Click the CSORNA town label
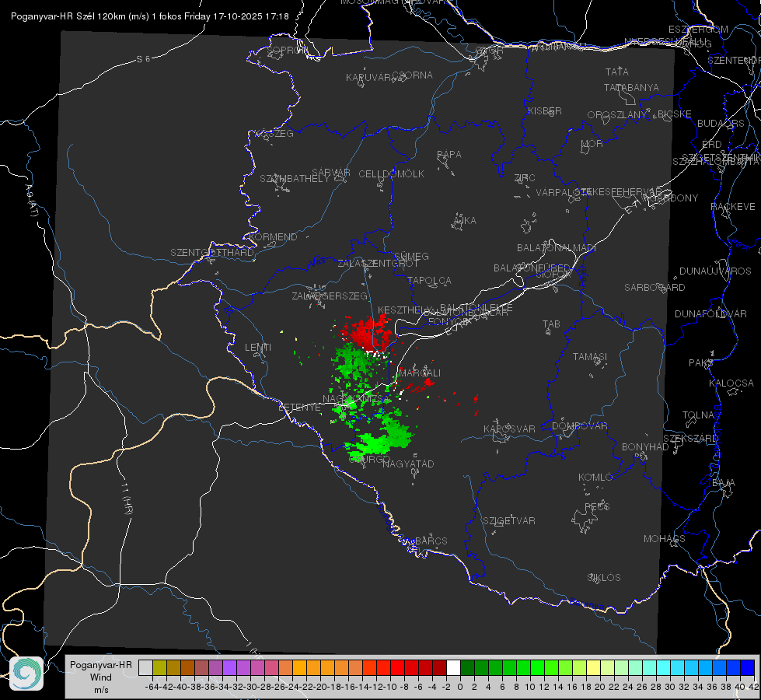 click(x=413, y=75)
